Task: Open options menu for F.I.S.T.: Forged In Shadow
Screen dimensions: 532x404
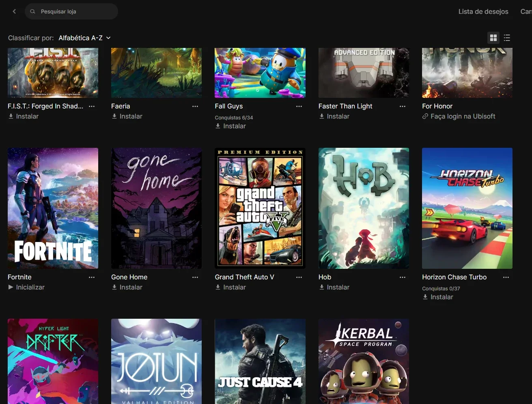Action: point(92,106)
